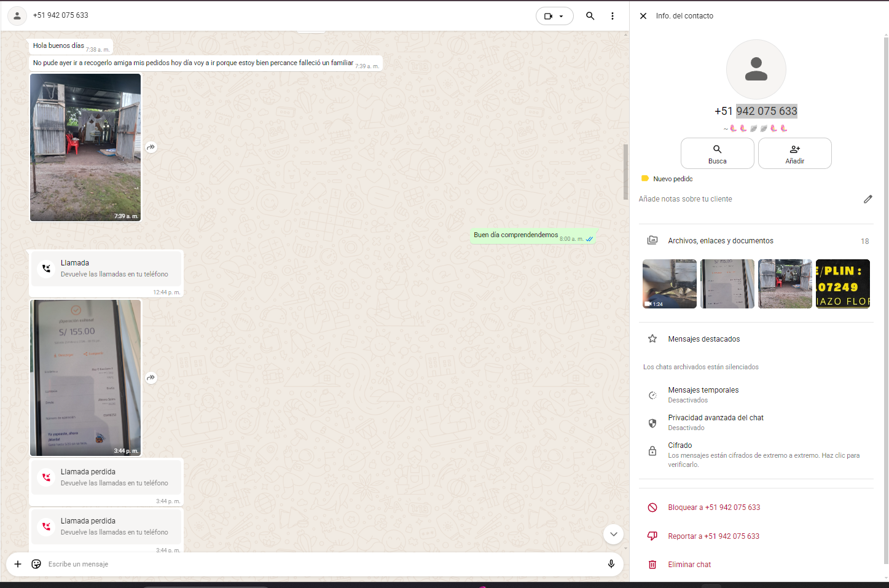This screenshot has height=588, width=889.
Task: Forward the payment receipt photo
Action: 151,378
